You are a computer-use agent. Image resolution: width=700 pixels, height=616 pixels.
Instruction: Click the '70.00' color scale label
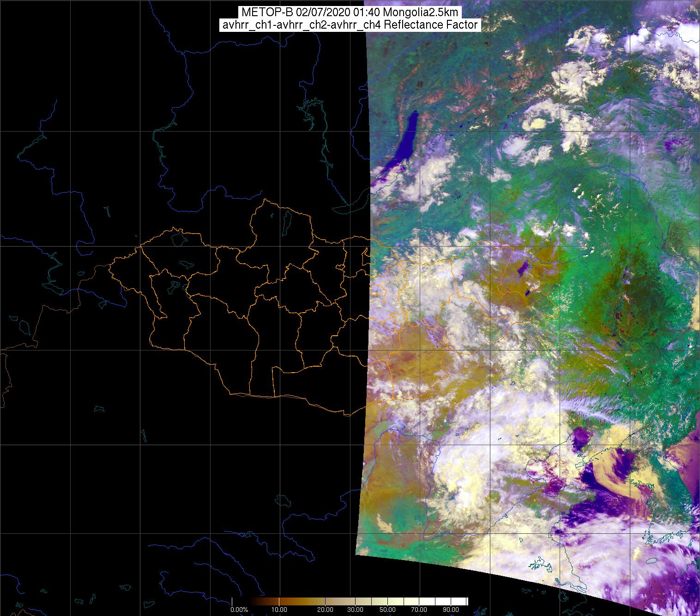418,610
